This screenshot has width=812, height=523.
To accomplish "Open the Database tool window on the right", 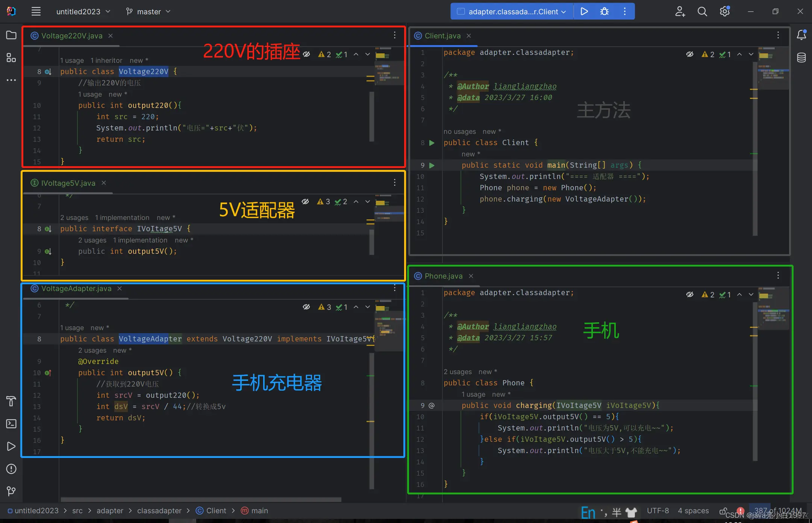I will point(801,58).
